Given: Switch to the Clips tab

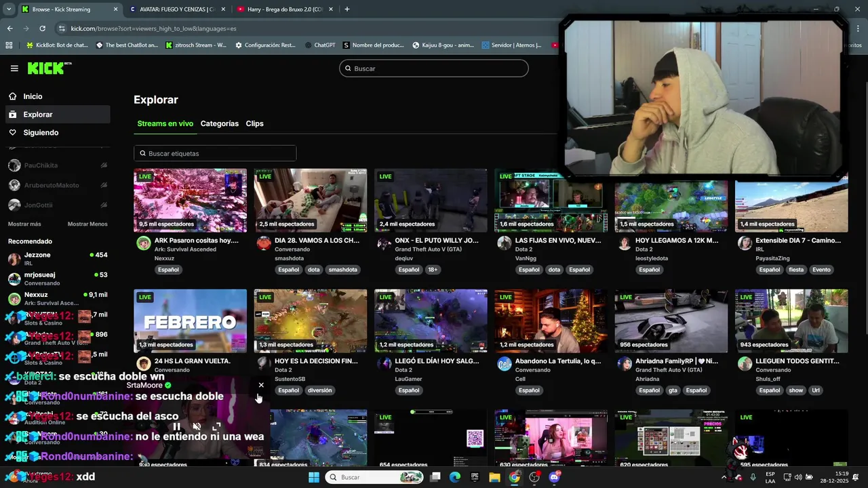Looking at the screenshot, I should [x=254, y=123].
